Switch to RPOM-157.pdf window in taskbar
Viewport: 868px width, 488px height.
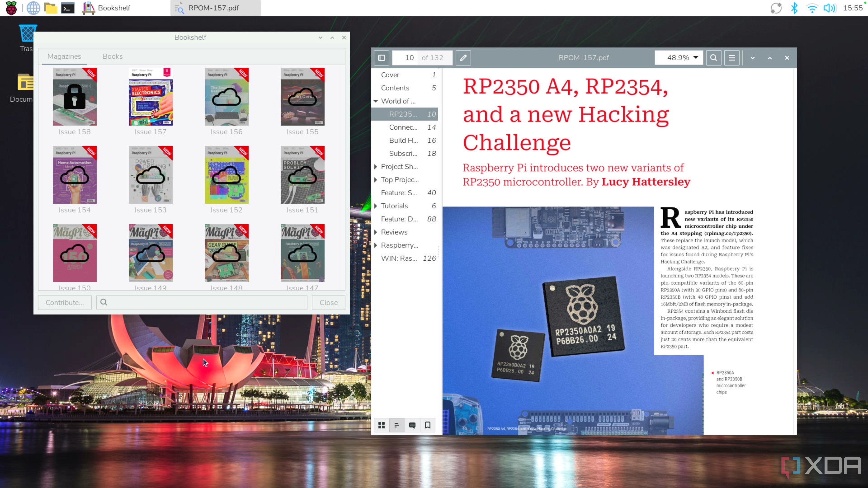[x=216, y=8]
